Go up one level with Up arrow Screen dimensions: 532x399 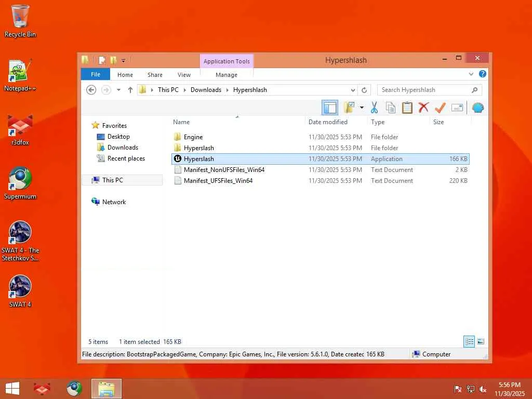(x=130, y=90)
